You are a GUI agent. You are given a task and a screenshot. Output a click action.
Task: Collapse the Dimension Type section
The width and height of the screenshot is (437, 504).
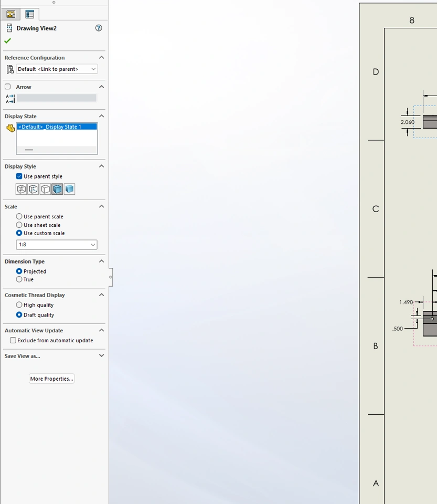101,261
